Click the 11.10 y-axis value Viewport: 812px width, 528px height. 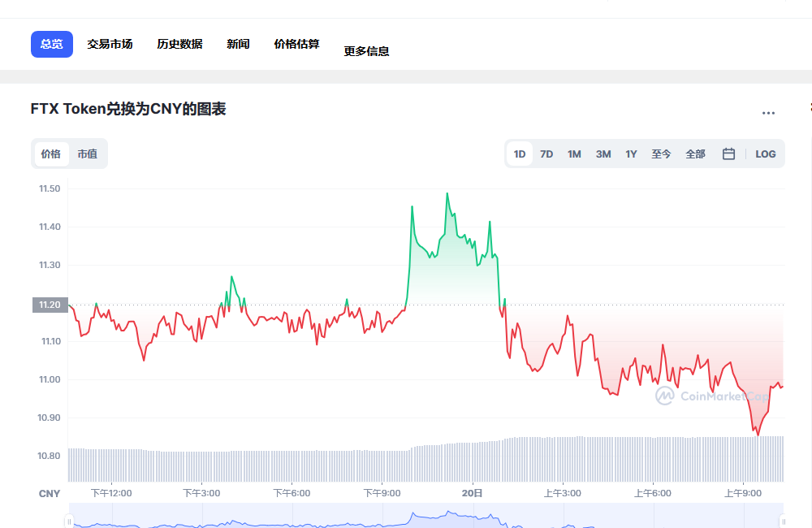(x=50, y=341)
